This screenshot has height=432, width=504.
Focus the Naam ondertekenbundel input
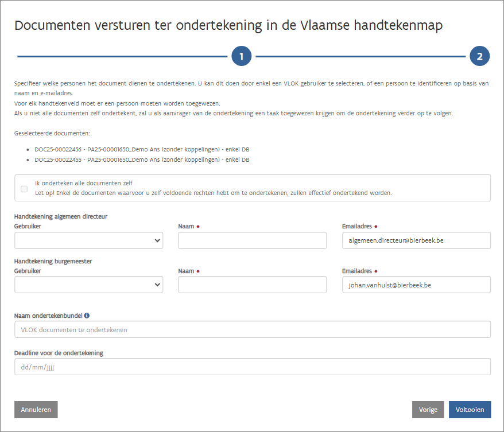[252, 330]
